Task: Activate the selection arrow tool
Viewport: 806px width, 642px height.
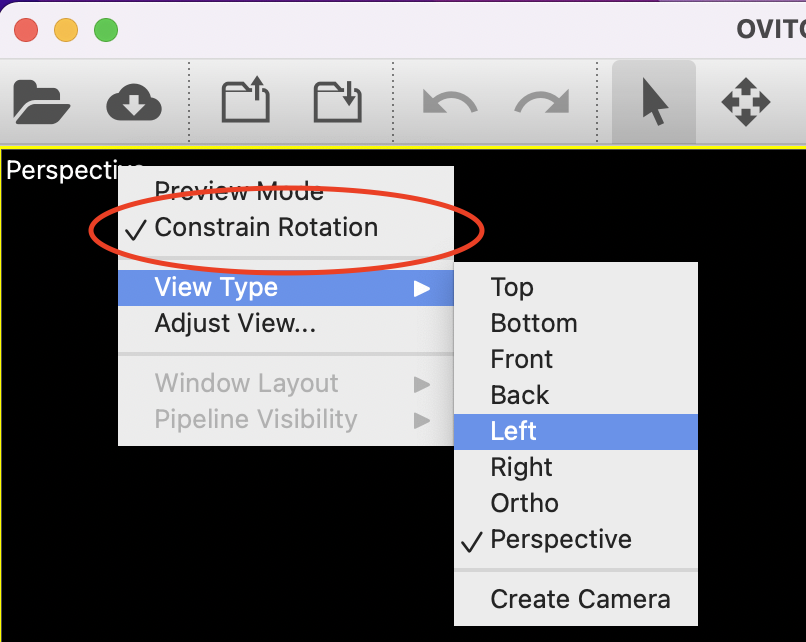Action: pos(653,102)
